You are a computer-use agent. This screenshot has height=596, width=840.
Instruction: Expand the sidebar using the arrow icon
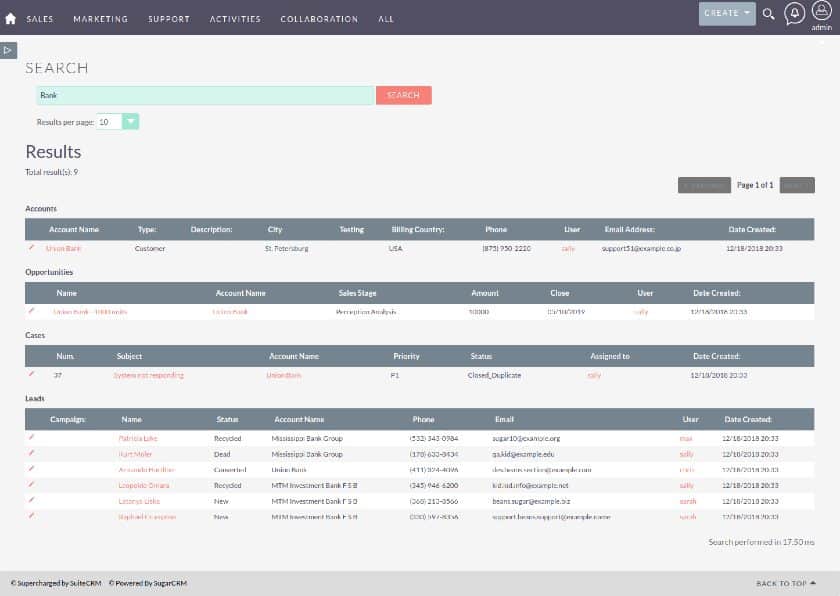point(9,50)
